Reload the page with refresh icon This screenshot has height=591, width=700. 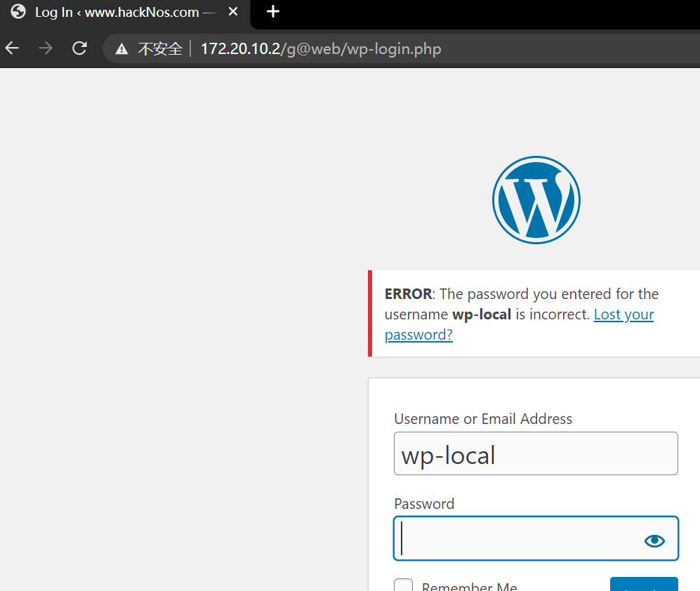79,48
